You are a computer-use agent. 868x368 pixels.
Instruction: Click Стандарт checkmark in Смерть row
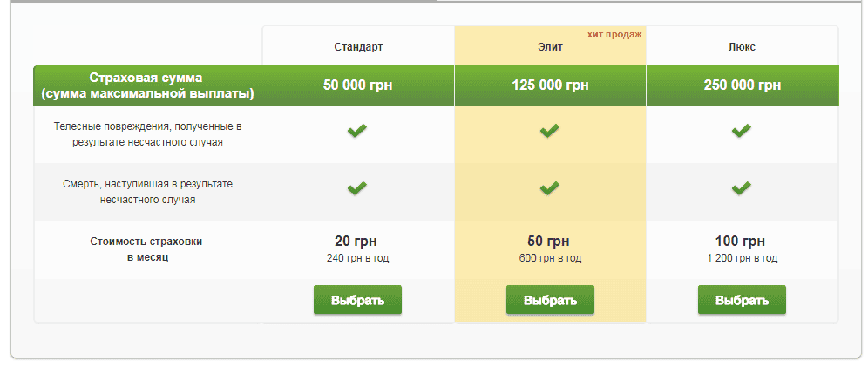[x=357, y=187]
